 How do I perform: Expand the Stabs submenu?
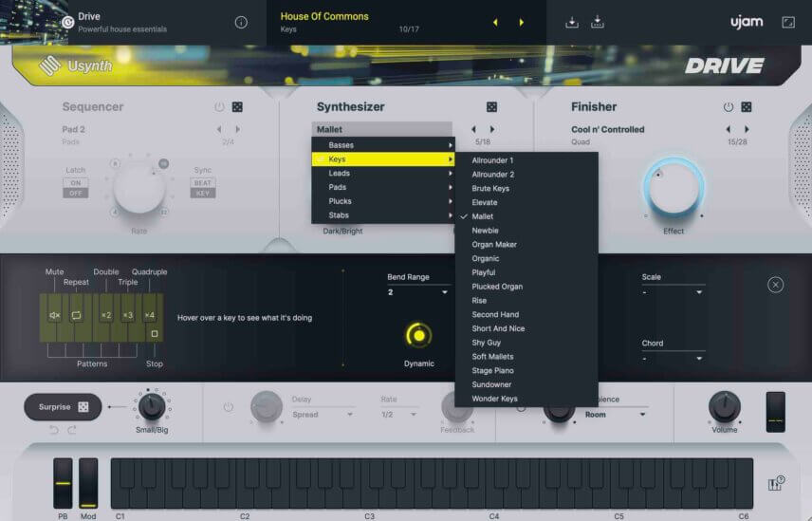[x=382, y=214]
